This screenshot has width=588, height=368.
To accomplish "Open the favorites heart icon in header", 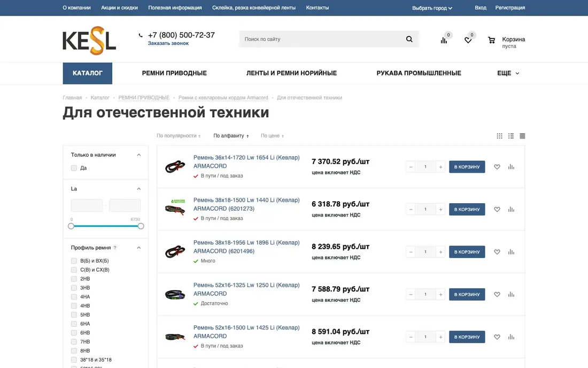I will point(468,40).
